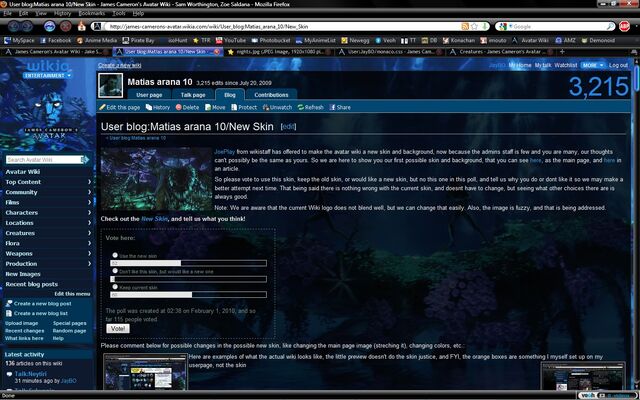Open the Photobucket bookmark
This screenshot has height=400, width=640.
(270, 40)
